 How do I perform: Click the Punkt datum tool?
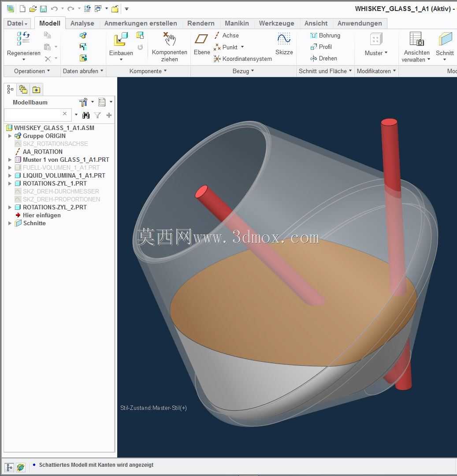coord(226,47)
